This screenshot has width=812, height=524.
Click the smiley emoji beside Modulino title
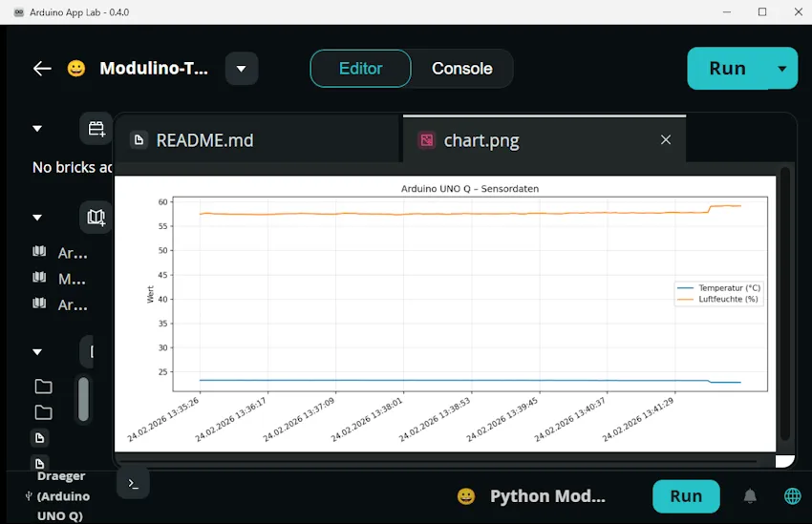coord(76,69)
